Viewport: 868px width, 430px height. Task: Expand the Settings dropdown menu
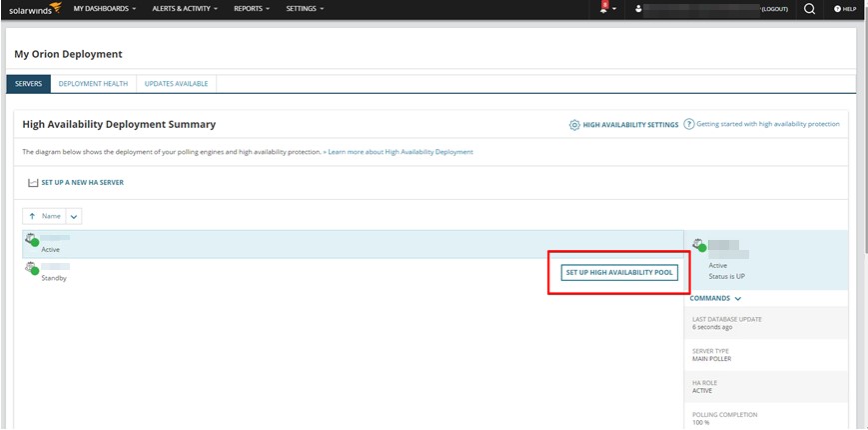(x=305, y=9)
